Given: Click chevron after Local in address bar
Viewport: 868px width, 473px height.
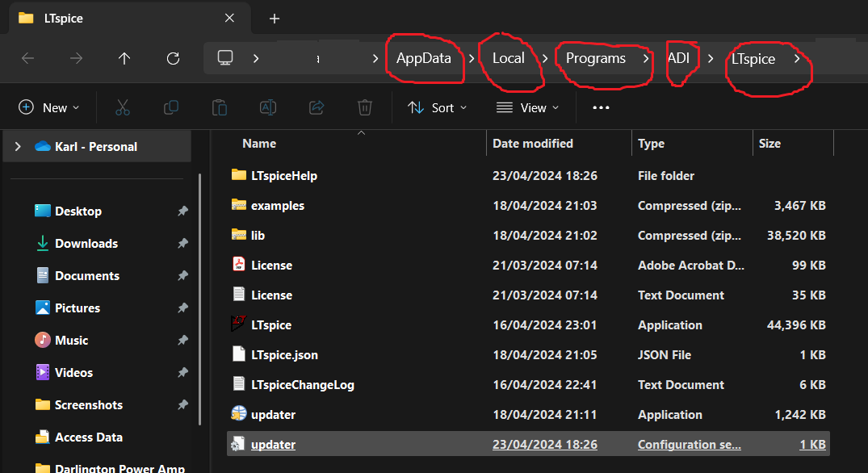Looking at the screenshot, I should pos(545,58).
